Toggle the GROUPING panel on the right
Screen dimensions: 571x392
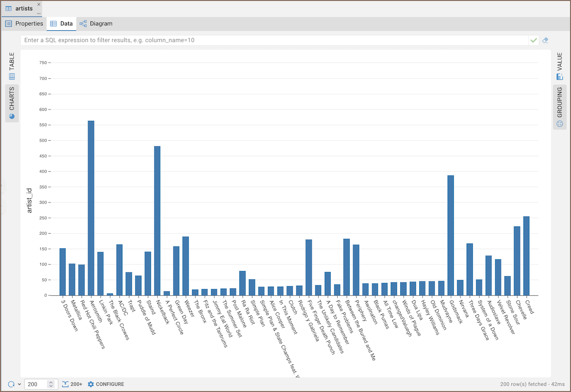[x=560, y=107]
